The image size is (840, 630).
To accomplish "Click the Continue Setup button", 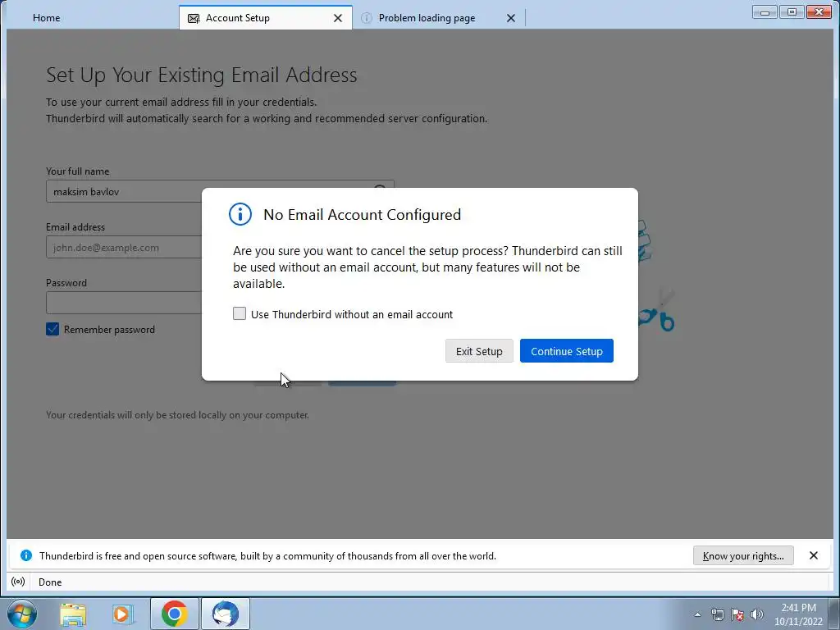I will 566,351.
